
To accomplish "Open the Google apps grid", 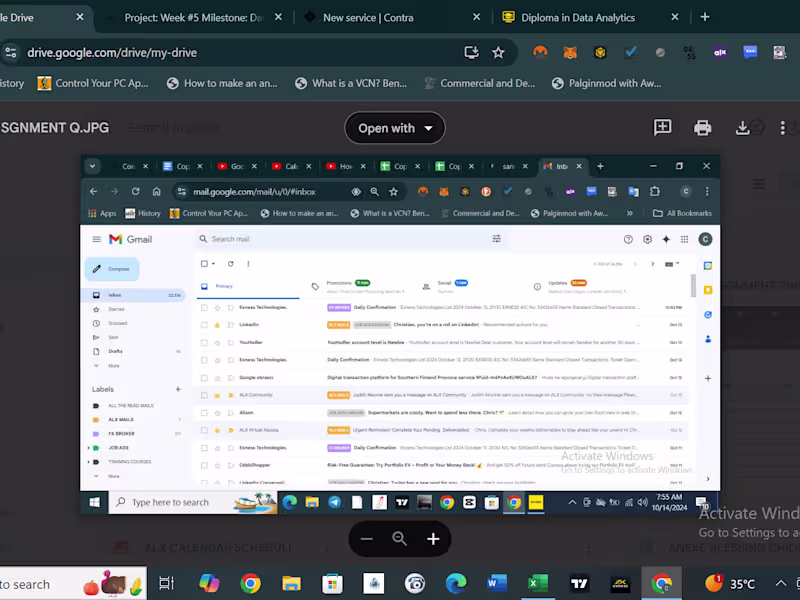I will 685,239.
